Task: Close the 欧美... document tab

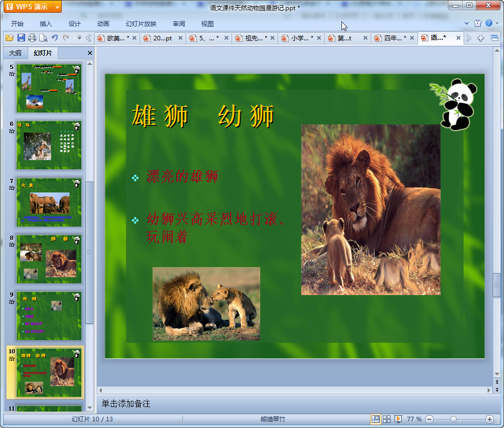Action: click(134, 38)
